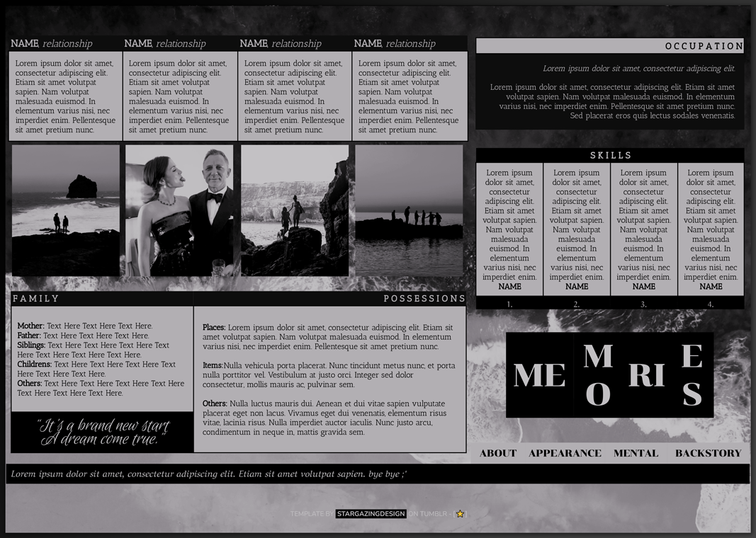Select skill number 2. below the skills

576,304
